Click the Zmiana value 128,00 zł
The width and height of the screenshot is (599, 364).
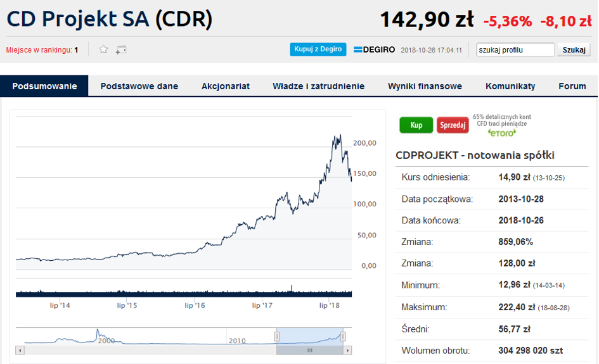point(517,263)
